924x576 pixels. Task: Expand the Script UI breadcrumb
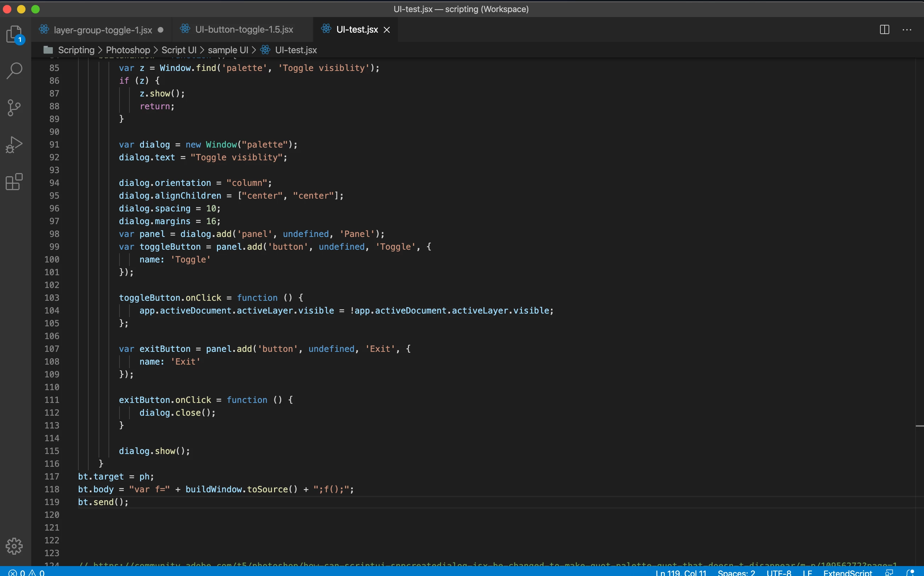tap(179, 50)
